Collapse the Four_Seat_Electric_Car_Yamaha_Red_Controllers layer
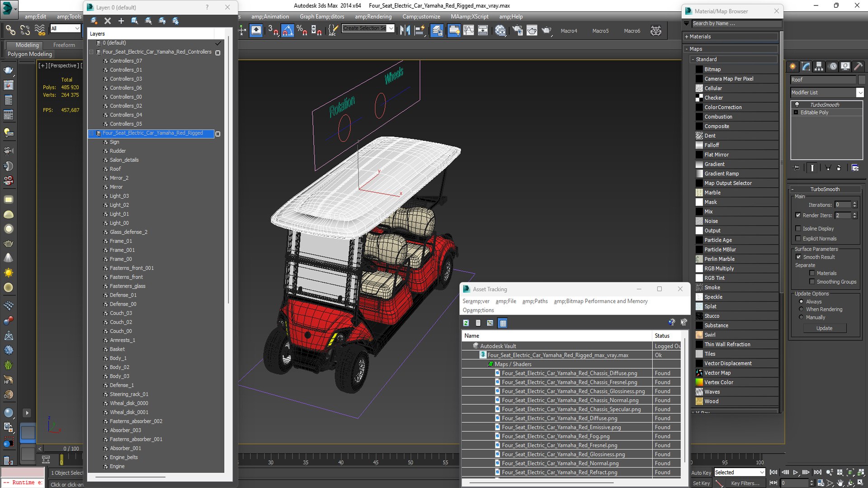Image resolution: width=868 pixels, height=488 pixels. coord(91,52)
